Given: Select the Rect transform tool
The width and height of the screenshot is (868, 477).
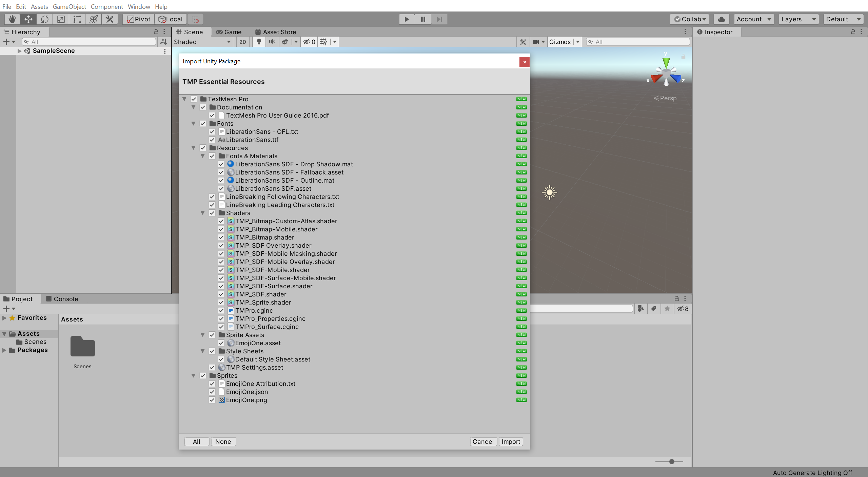Looking at the screenshot, I should point(77,19).
